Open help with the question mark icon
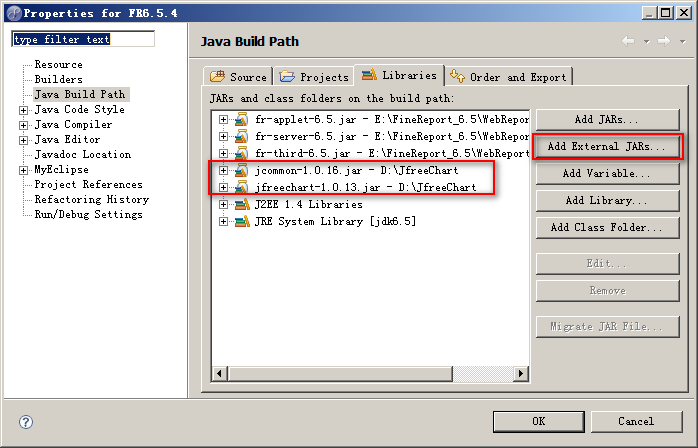This screenshot has height=448, width=698. 26,422
